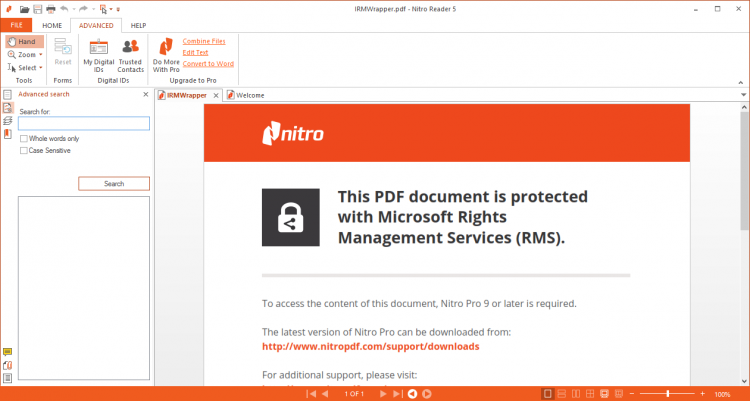Go to last page in status bar
This screenshot has width=750, height=401.
(397, 394)
